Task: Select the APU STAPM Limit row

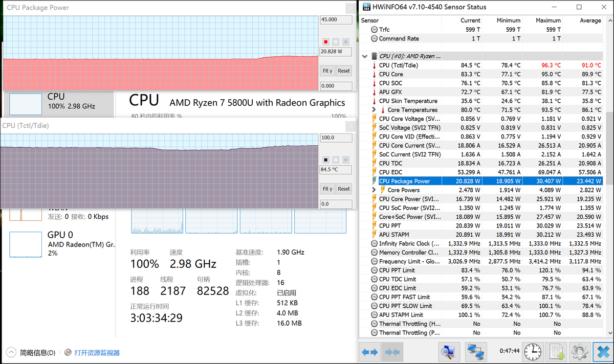Action: point(481,315)
